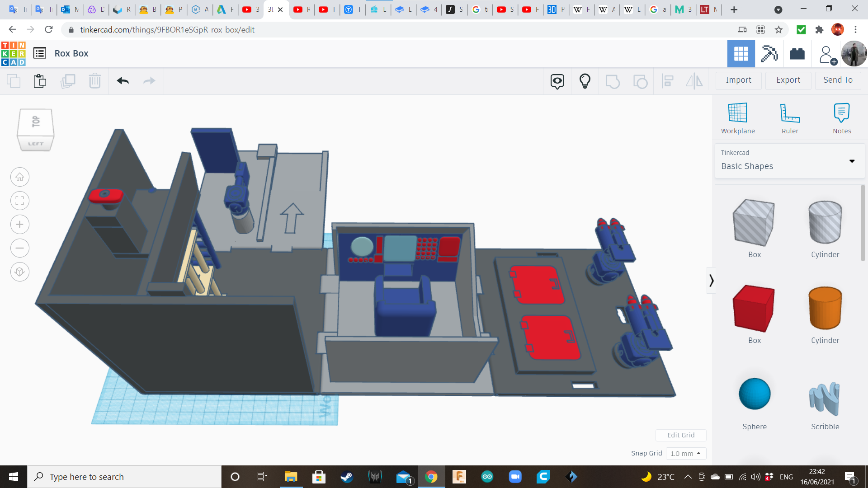Viewport: 868px width, 488px height.
Task: Toggle show all hidden objects lightbulb
Action: point(585,81)
